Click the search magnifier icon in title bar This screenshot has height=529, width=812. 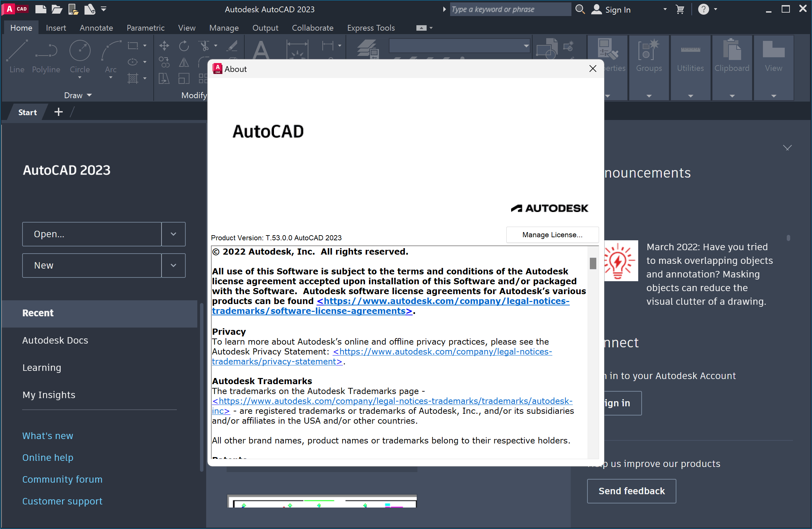580,9
